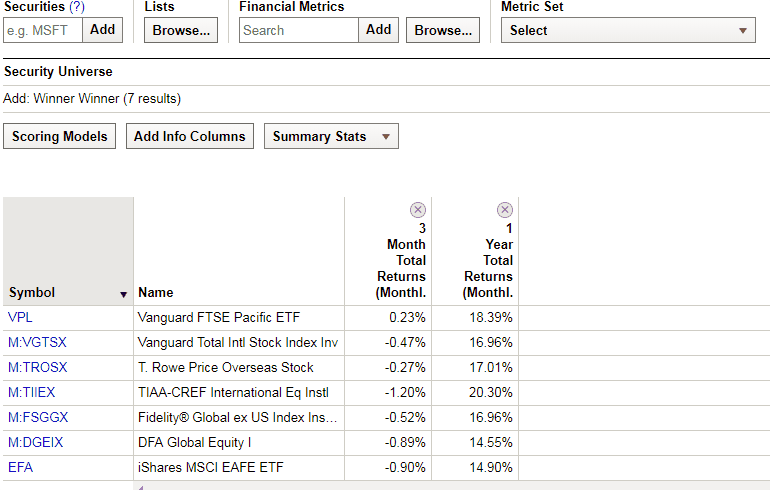This screenshot has height=490, width=770.
Task: Select DFA Global Equity I name
Action: (x=194, y=442)
